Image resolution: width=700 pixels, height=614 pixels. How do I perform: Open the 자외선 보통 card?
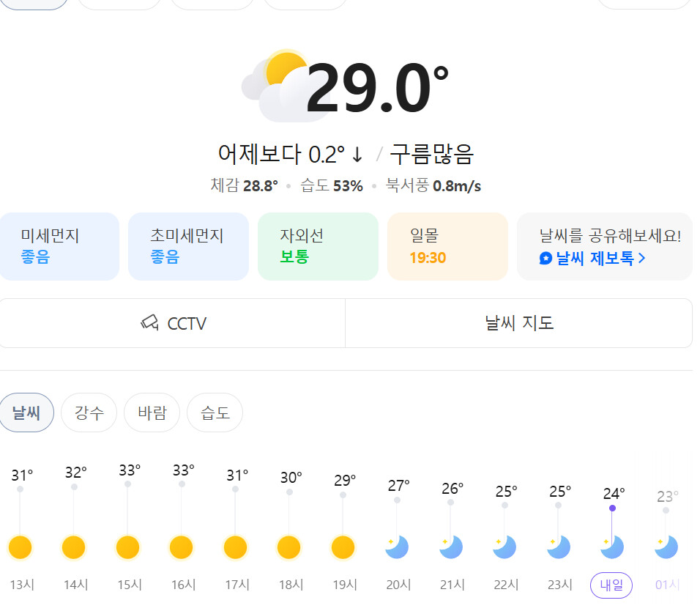(318, 247)
